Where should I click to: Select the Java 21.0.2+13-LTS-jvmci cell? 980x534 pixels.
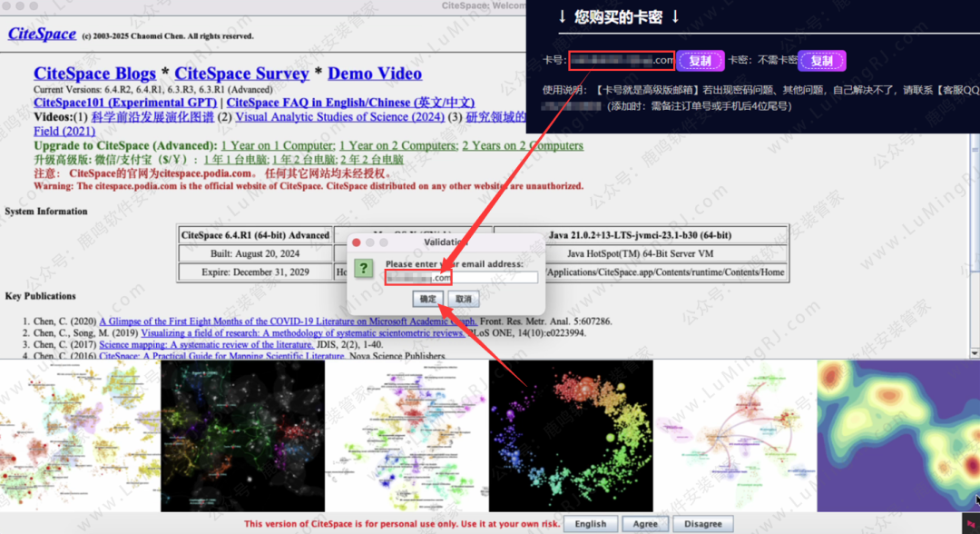tap(640, 235)
